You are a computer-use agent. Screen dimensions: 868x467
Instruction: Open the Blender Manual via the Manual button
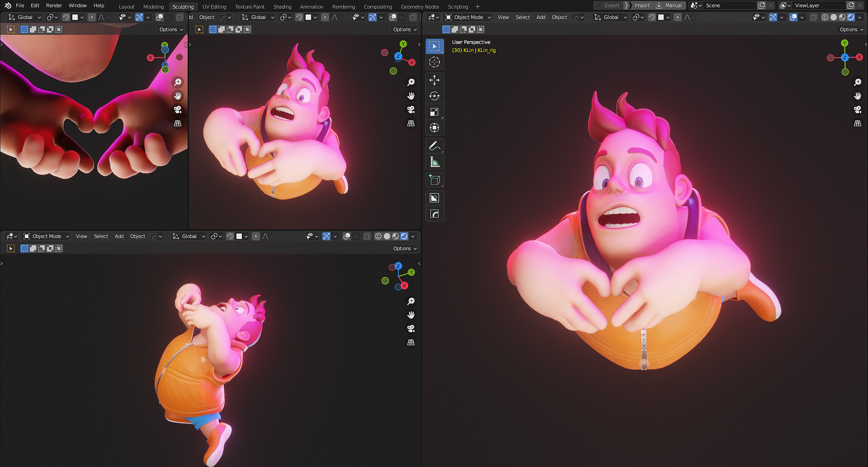(x=673, y=5)
